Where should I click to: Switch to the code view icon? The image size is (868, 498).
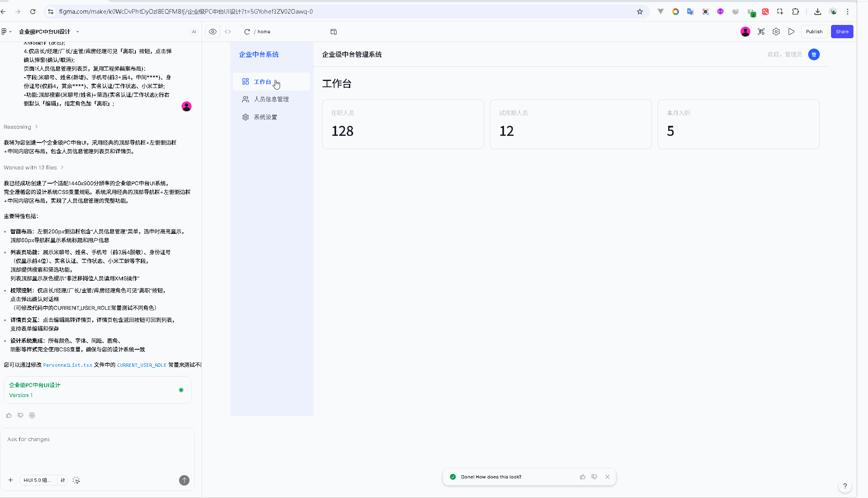point(228,32)
